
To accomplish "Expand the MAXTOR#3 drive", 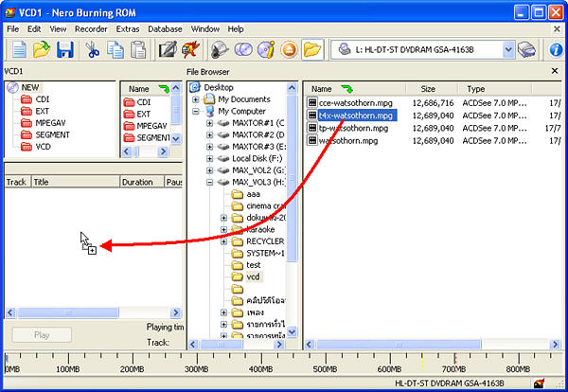I will click(209, 147).
